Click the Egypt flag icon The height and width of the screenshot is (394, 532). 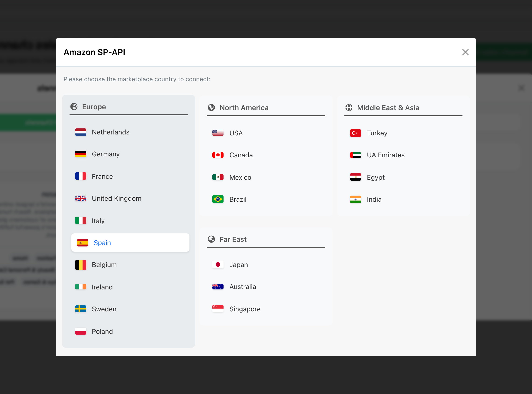(x=355, y=177)
